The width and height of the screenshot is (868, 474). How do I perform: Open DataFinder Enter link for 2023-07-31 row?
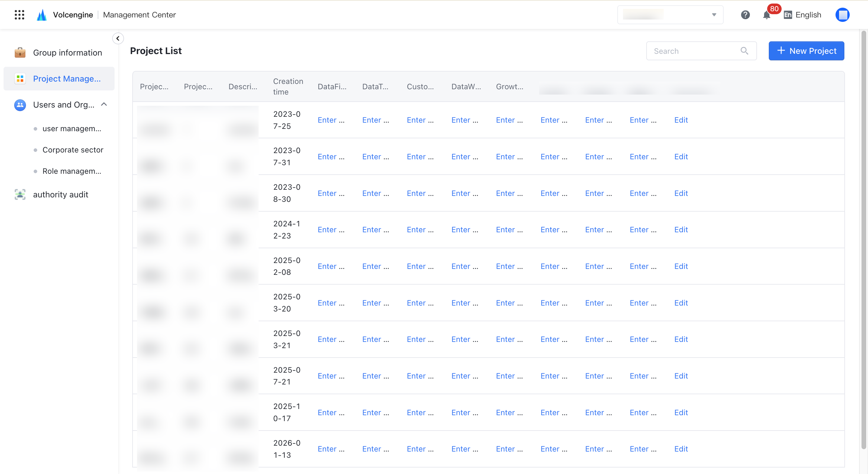pyautogui.click(x=331, y=157)
